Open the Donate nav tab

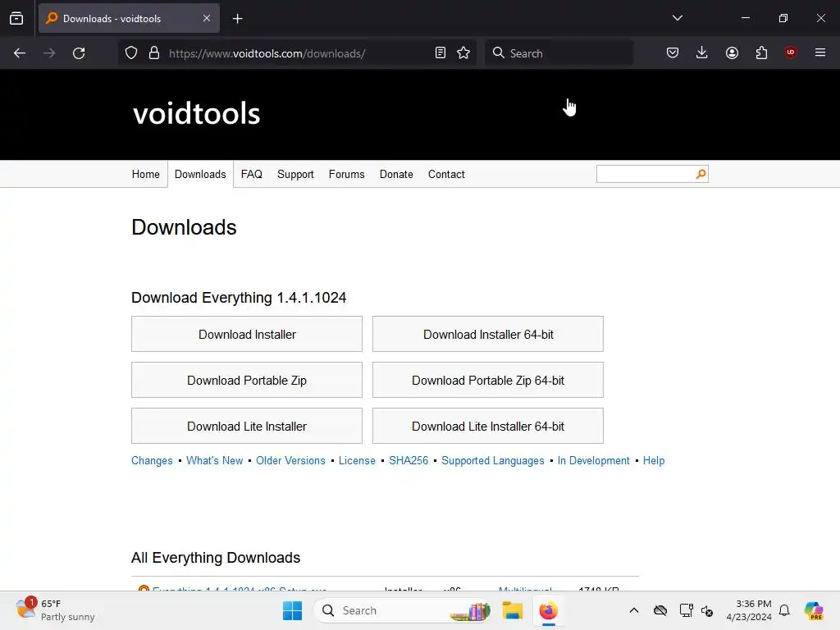point(396,174)
